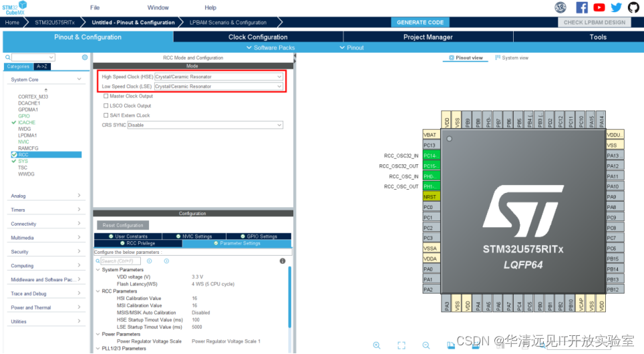Click the previous search result icon in parameters
Image resolution: width=644 pixels, height=354 pixels.
pyautogui.click(x=150, y=260)
